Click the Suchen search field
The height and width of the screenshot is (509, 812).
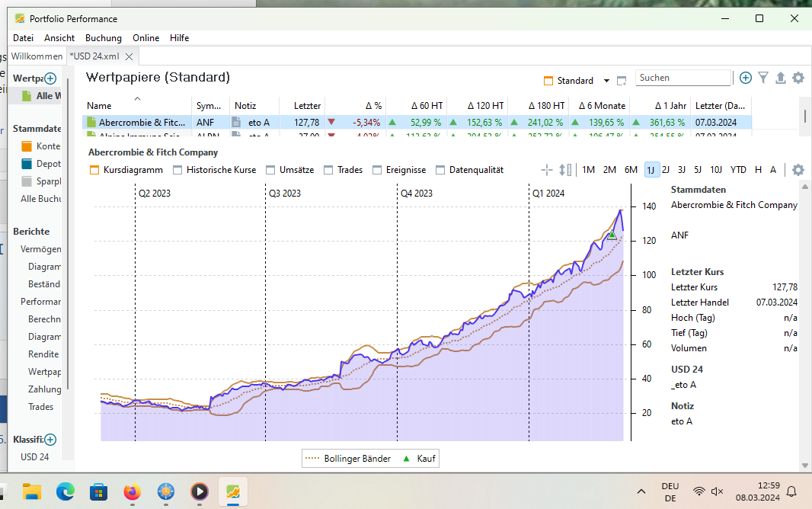pyautogui.click(x=683, y=78)
